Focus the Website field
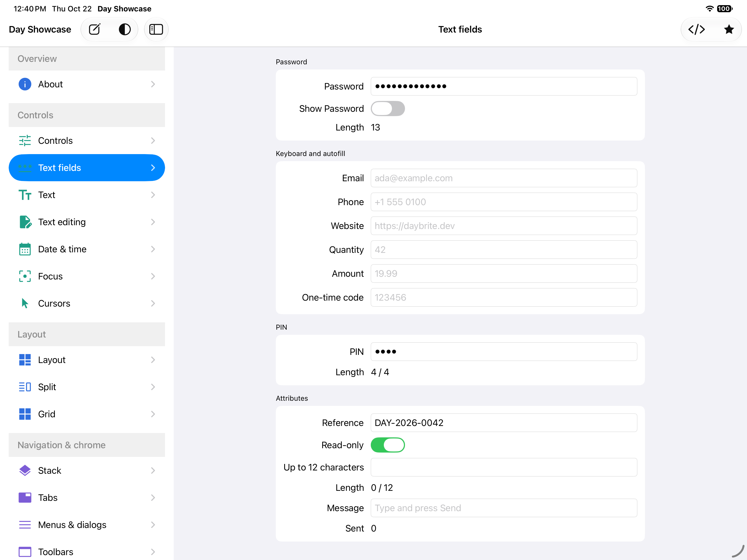Screen dimensions: 747x560 click(x=504, y=225)
